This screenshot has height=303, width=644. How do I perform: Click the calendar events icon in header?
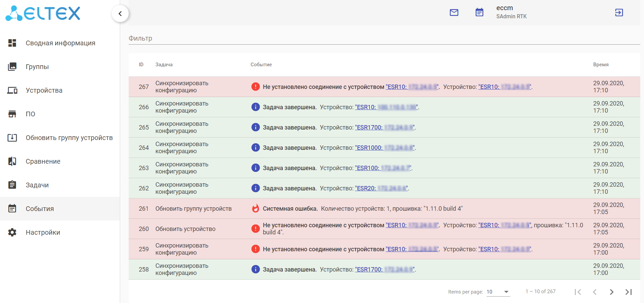tap(479, 13)
